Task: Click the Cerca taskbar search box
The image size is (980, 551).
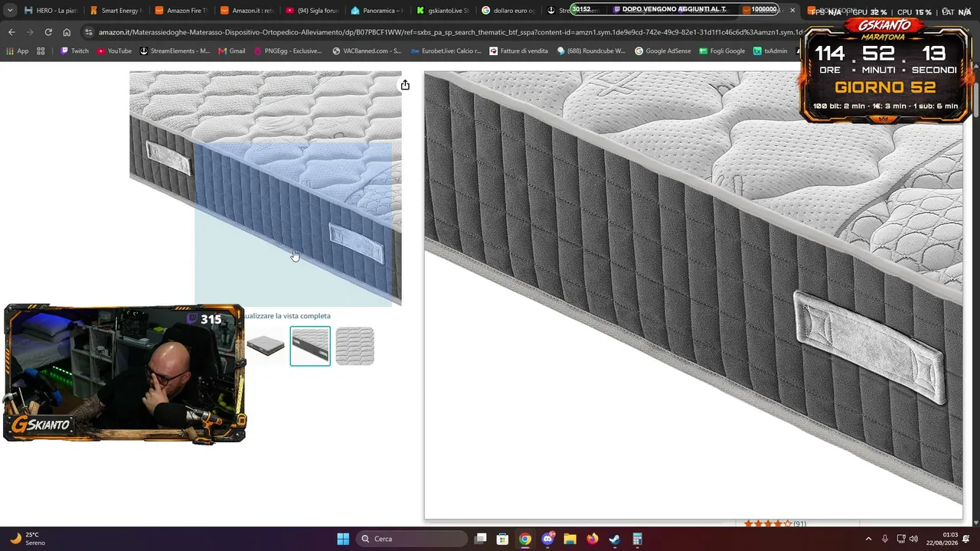Action: [x=410, y=539]
